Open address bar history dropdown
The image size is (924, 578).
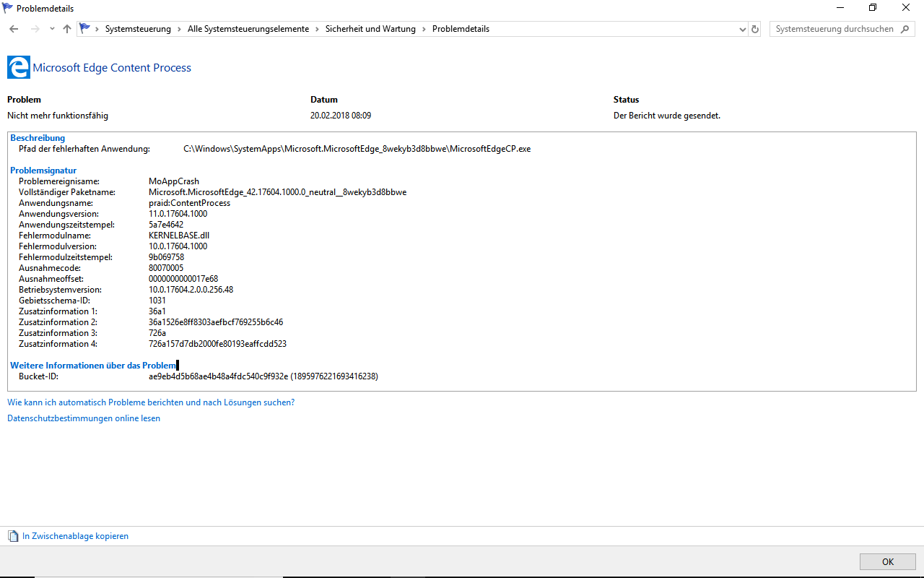(743, 30)
